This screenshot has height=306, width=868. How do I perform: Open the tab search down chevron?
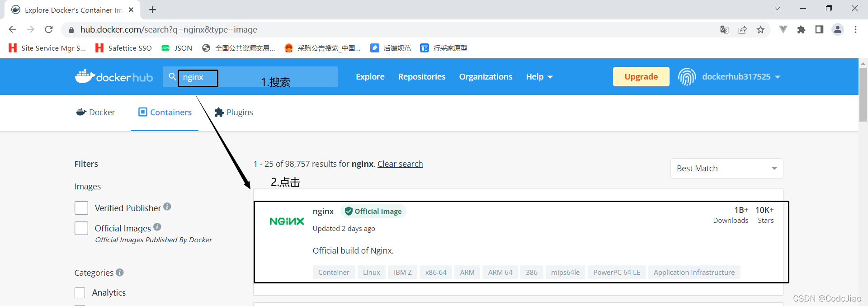click(x=777, y=9)
